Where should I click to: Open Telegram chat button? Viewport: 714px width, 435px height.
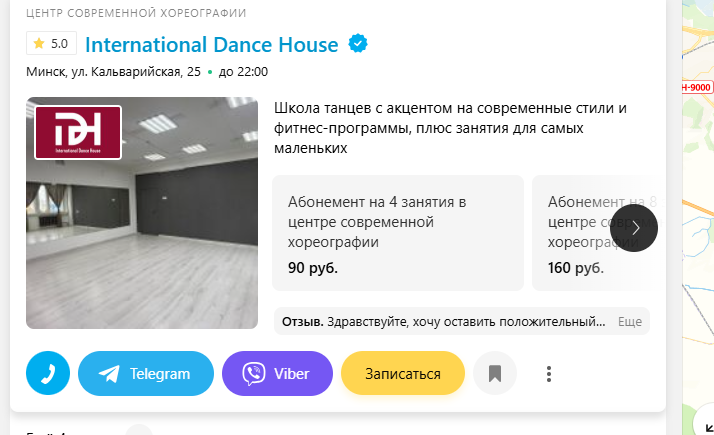(146, 373)
